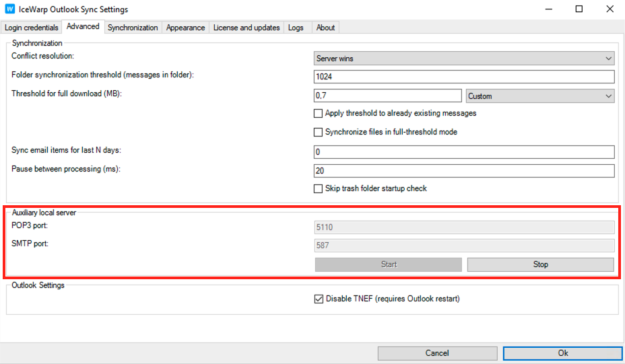This screenshot has height=364, width=625.
Task: Click the 'Threshold for full download (MB):' label
Action: tap(67, 94)
